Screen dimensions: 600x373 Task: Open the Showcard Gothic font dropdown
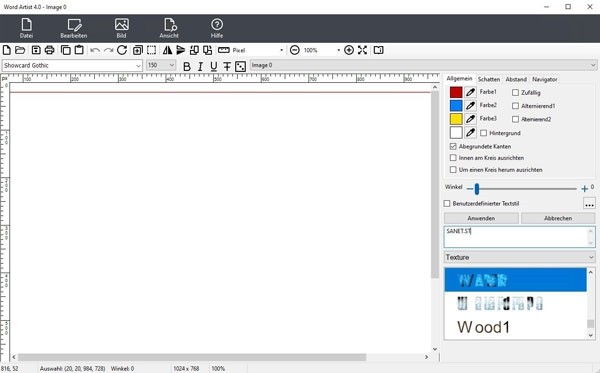coord(138,66)
